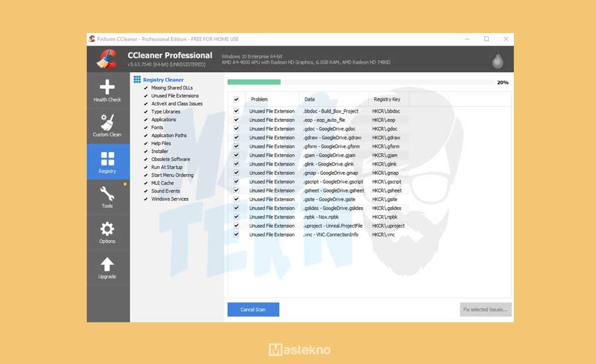Toggle Installer scan option
This screenshot has width=596, height=364.
[146, 151]
